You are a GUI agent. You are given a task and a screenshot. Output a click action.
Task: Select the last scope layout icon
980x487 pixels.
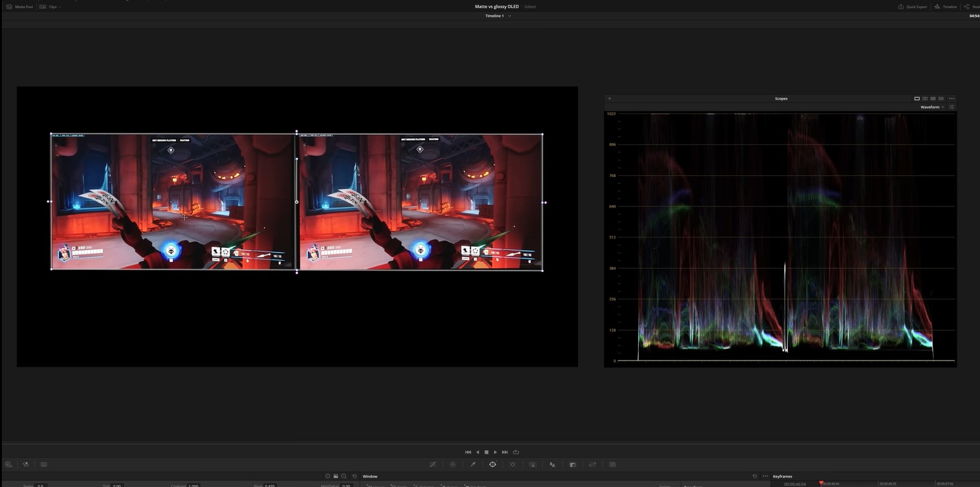[941, 99]
